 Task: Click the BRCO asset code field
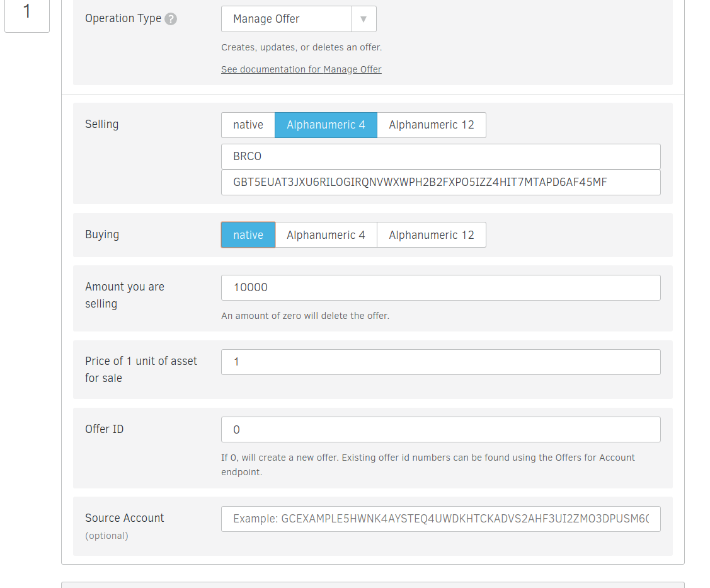[x=440, y=157]
